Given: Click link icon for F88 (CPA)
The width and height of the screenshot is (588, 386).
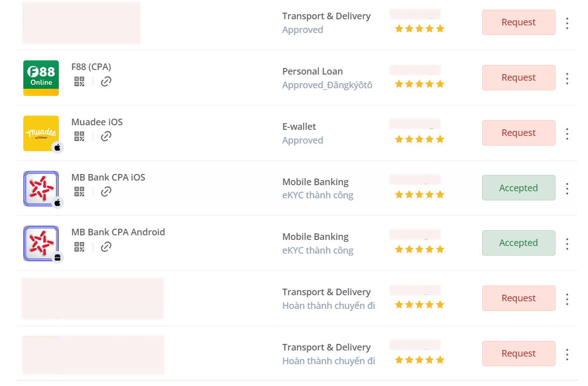Looking at the screenshot, I should [106, 81].
